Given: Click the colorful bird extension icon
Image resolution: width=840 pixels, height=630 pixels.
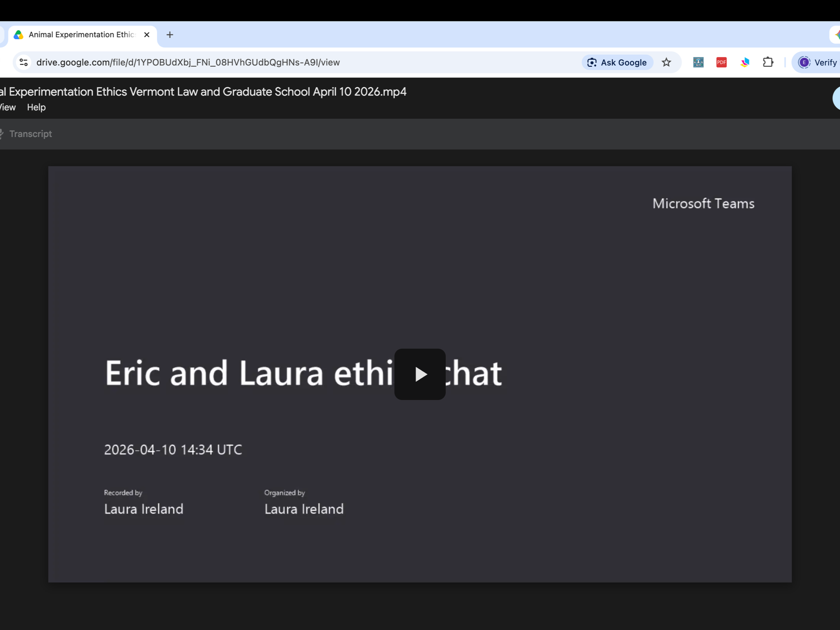Looking at the screenshot, I should click(745, 62).
